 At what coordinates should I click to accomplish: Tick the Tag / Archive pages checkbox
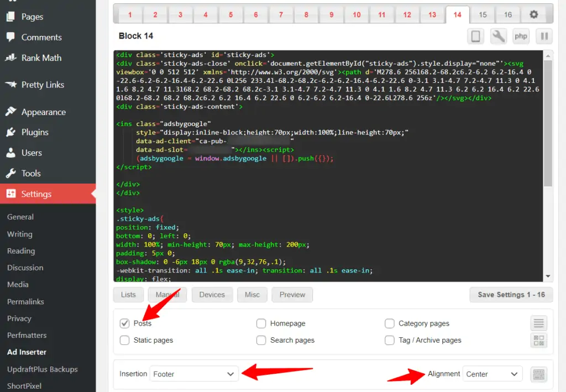pos(390,340)
